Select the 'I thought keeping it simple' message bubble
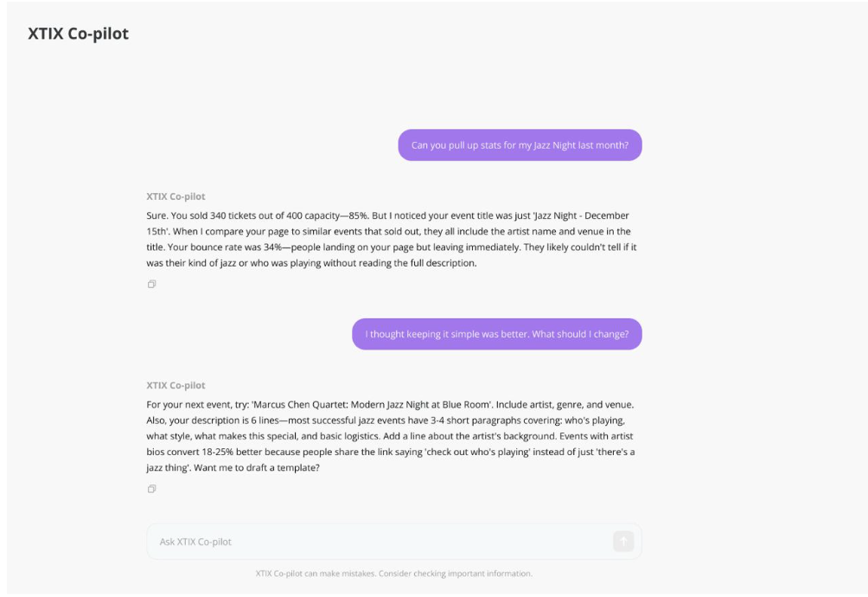This screenshot has height=597, width=868. pos(496,334)
